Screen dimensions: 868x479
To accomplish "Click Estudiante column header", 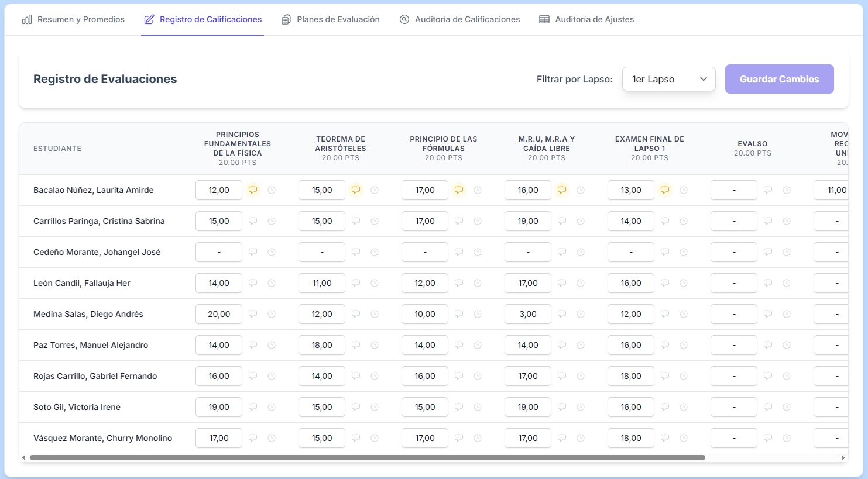I will coord(57,149).
